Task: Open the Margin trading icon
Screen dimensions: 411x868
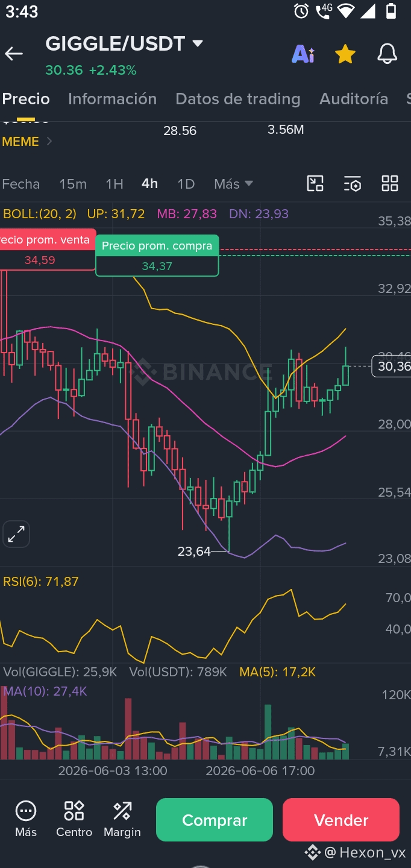Action: coord(122,819)
